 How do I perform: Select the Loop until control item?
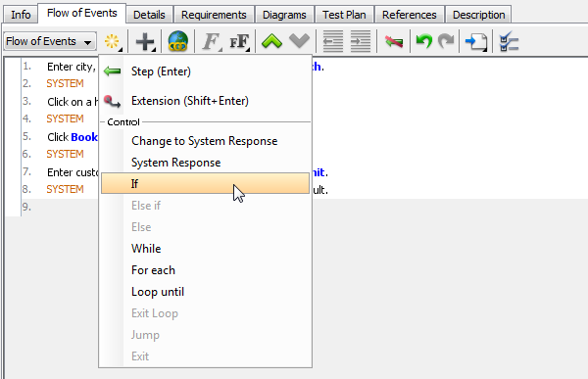click(205, 292)
